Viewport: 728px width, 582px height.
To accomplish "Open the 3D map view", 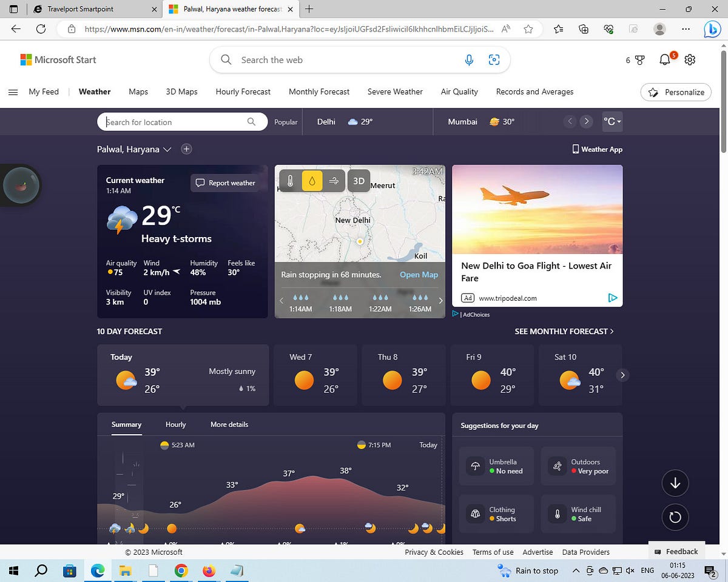I will [x=359, y=180].
